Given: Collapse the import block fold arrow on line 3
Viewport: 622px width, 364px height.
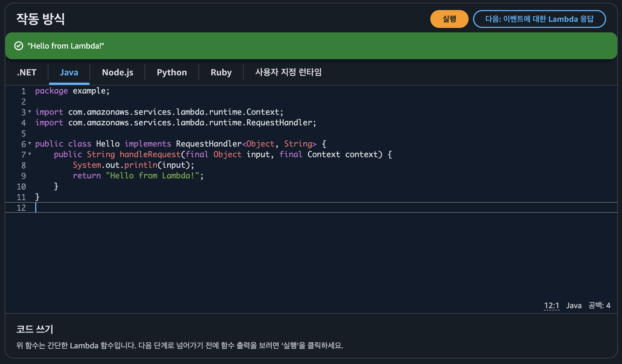Looking at the screenshot, I should [30, 112].
